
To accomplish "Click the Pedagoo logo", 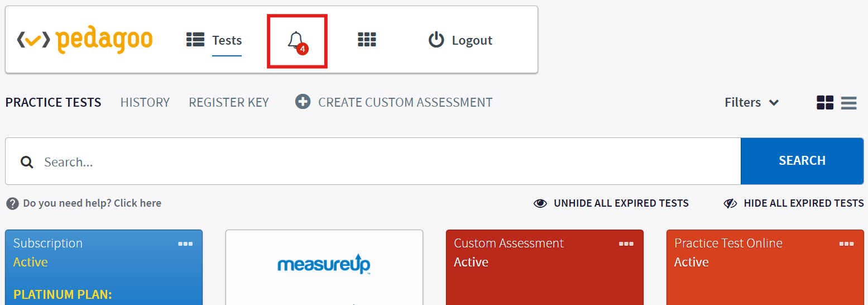I will click(x=85, y=40).
